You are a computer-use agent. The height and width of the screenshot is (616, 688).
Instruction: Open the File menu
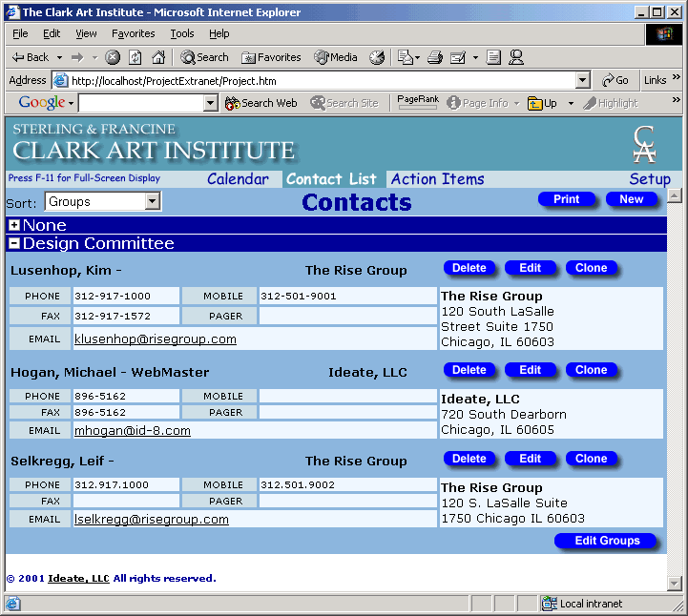[20, 33]
